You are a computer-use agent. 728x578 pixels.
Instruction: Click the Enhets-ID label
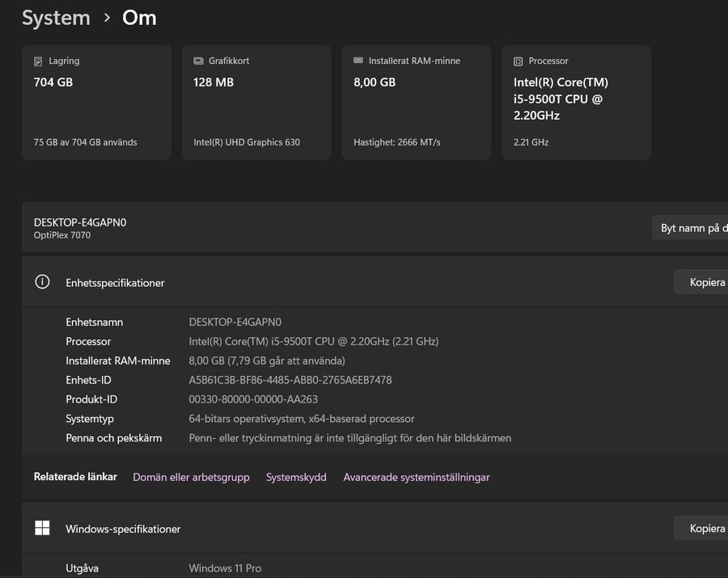pyautogui.click(x=88, y=380)
